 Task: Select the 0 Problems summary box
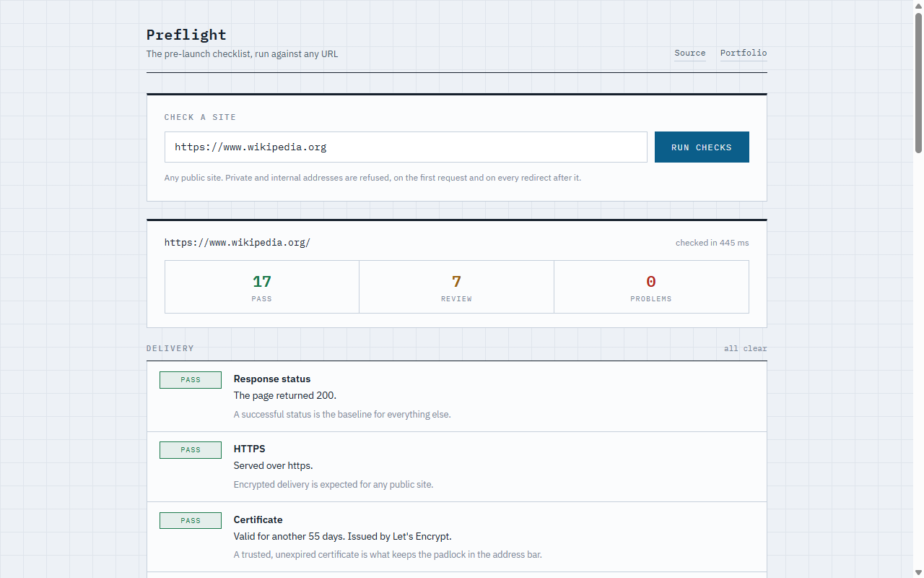[x=651, y=287]
